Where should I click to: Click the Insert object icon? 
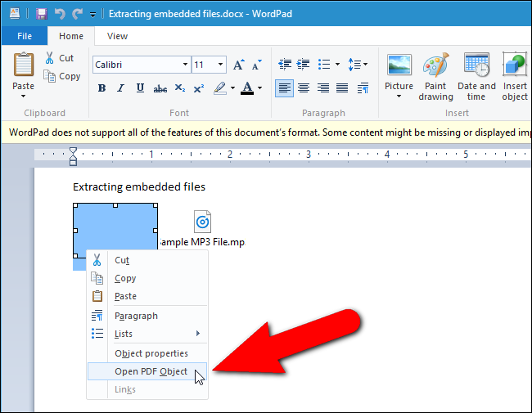pos(515,65)
